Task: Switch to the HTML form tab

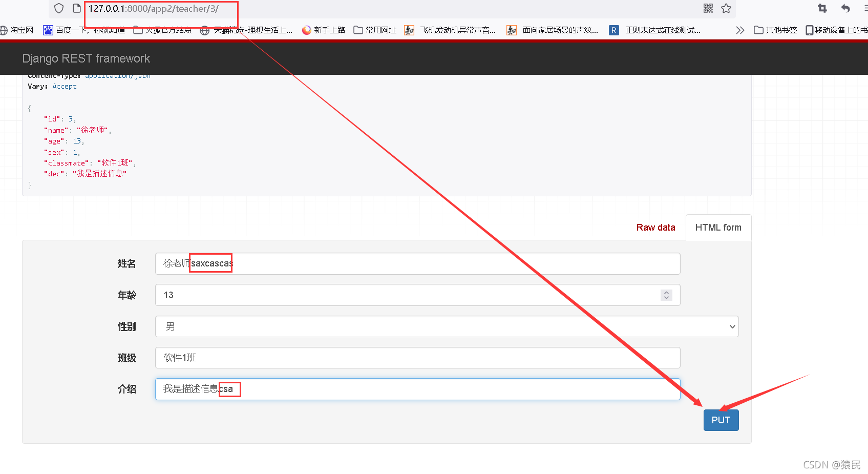Action: pyautogui.click(x=718, y=228)
